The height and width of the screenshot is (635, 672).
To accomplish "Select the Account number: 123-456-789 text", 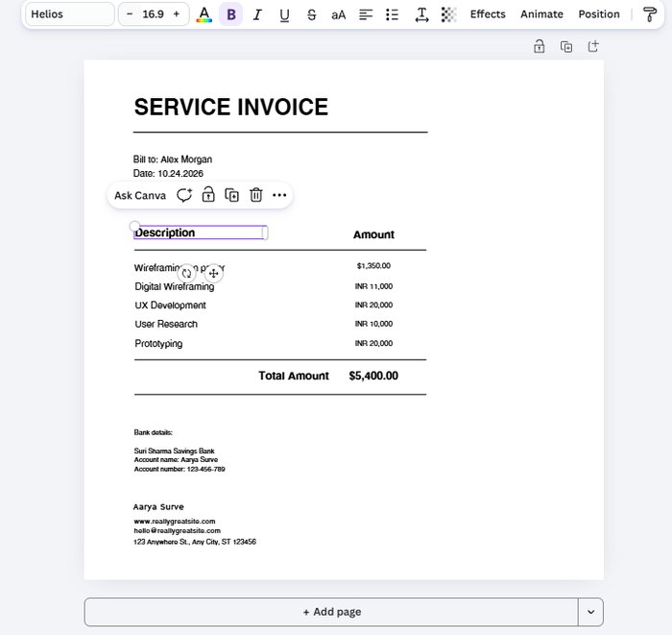I will 180,469.
